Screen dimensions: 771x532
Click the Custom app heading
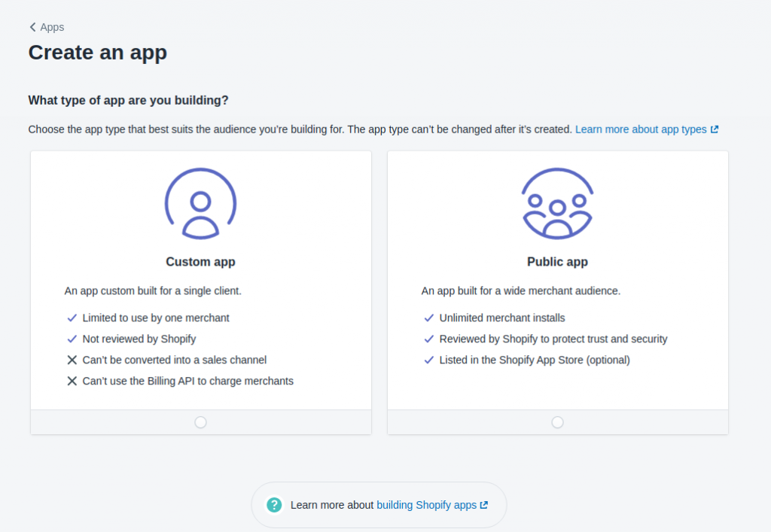[x=200, y=262]
